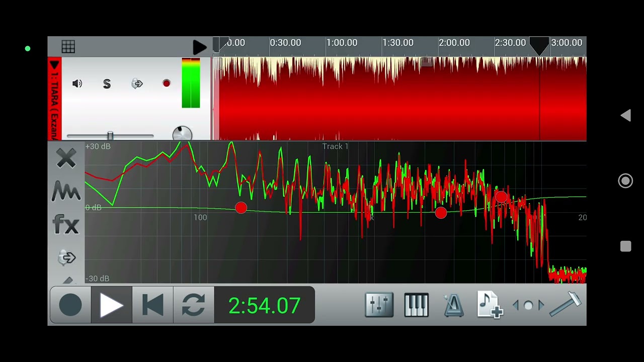The width and height of the screenshot is (644, 362).
Task: Click the 2:00.00 mark on the ruler
Action: pos(454,43)
